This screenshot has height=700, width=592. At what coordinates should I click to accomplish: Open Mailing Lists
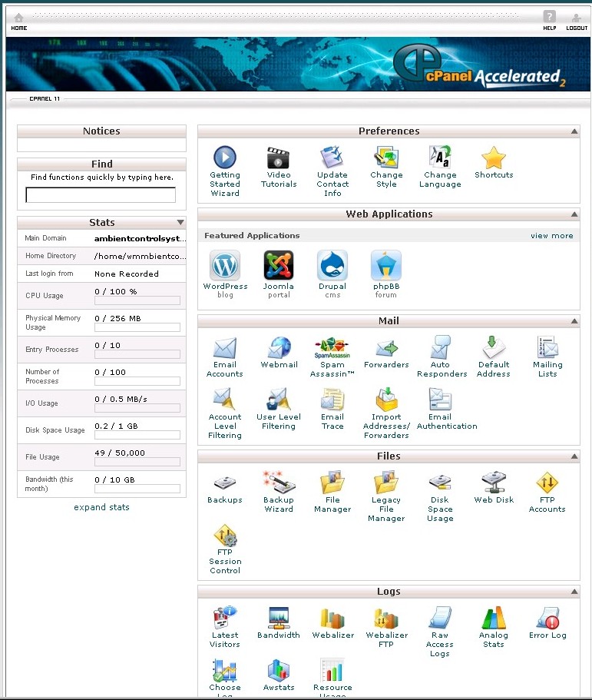pyautogui.click(x=547, y=357)
